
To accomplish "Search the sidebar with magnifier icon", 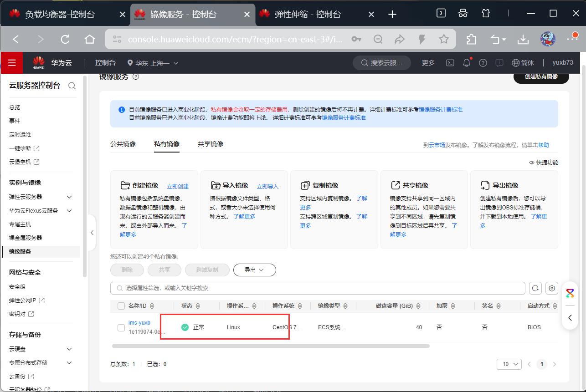I will (x=72, y=86).
